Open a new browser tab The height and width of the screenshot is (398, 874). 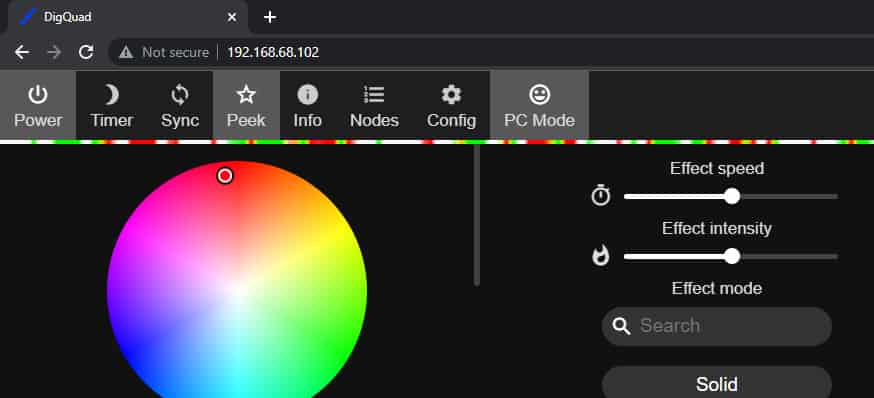click(270, 17)
